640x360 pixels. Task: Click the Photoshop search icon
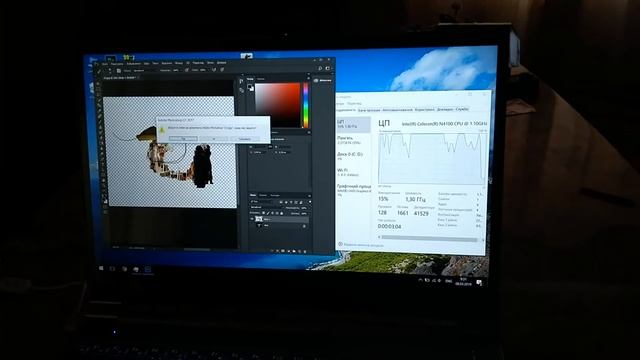coord(320,69)
